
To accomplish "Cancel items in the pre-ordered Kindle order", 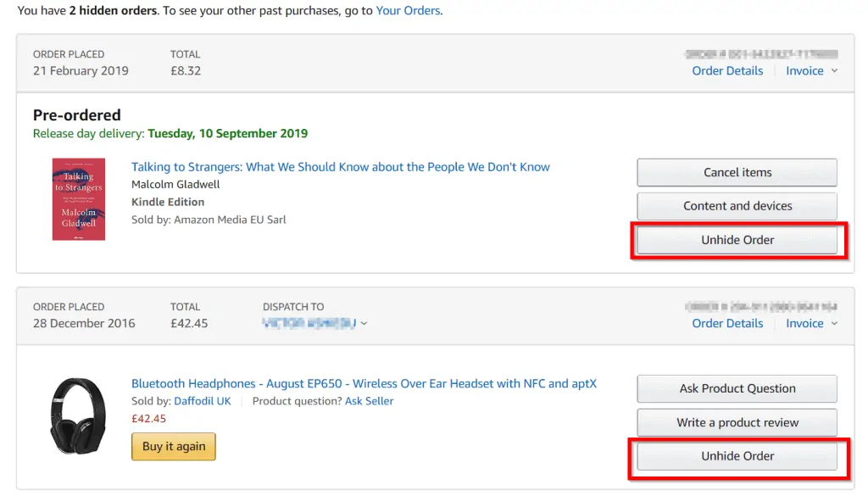I will coord(737,173).
